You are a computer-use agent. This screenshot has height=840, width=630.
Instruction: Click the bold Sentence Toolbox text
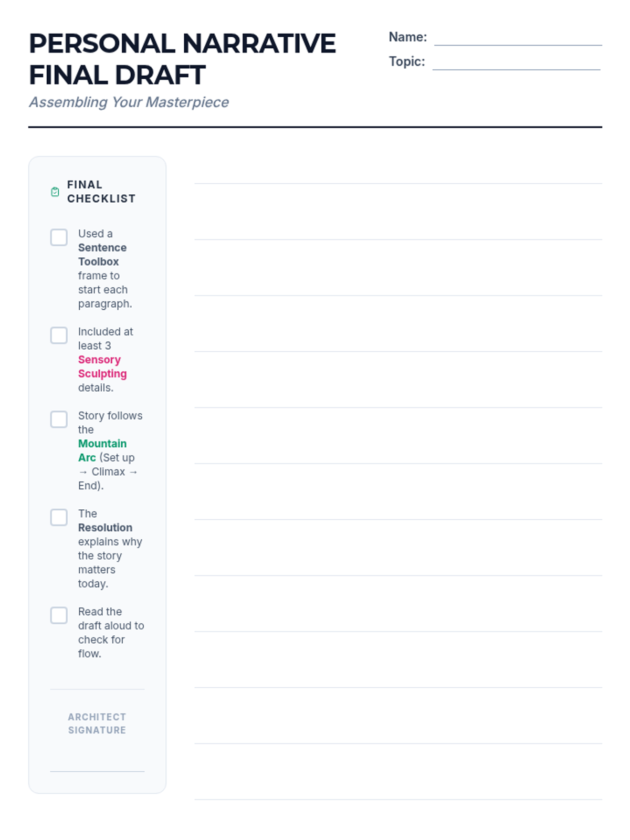[102, 255]
